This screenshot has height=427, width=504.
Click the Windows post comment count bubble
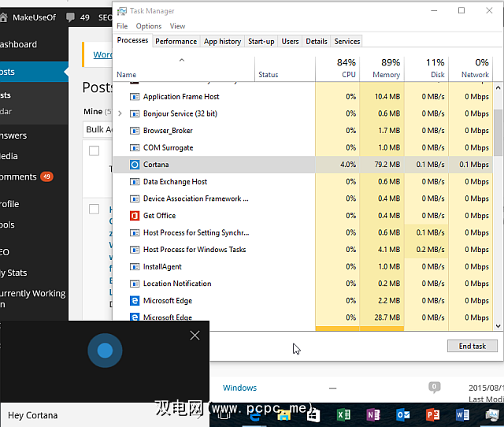tap(434, 387)
